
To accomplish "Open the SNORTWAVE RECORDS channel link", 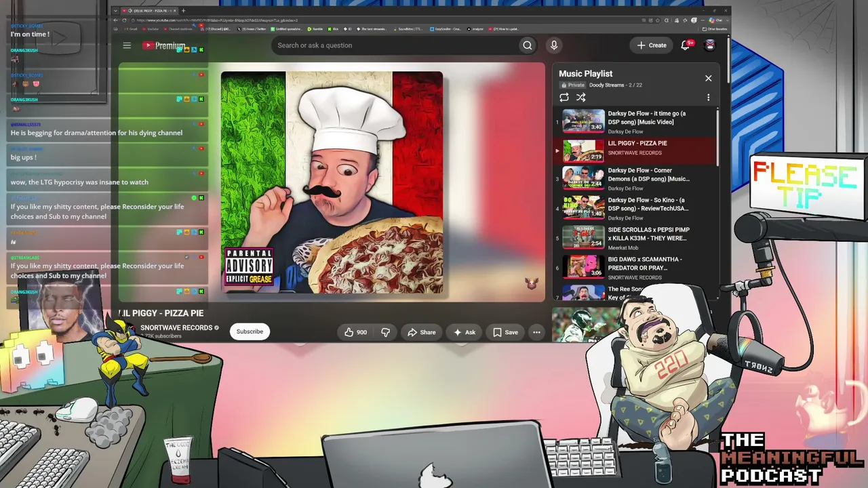I will pos(176,328).
